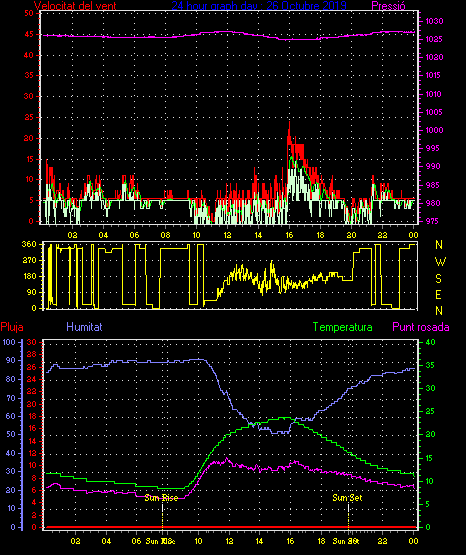Click the 'Velocitat del vent' heading
466x555 pixels.
point(75,6)
